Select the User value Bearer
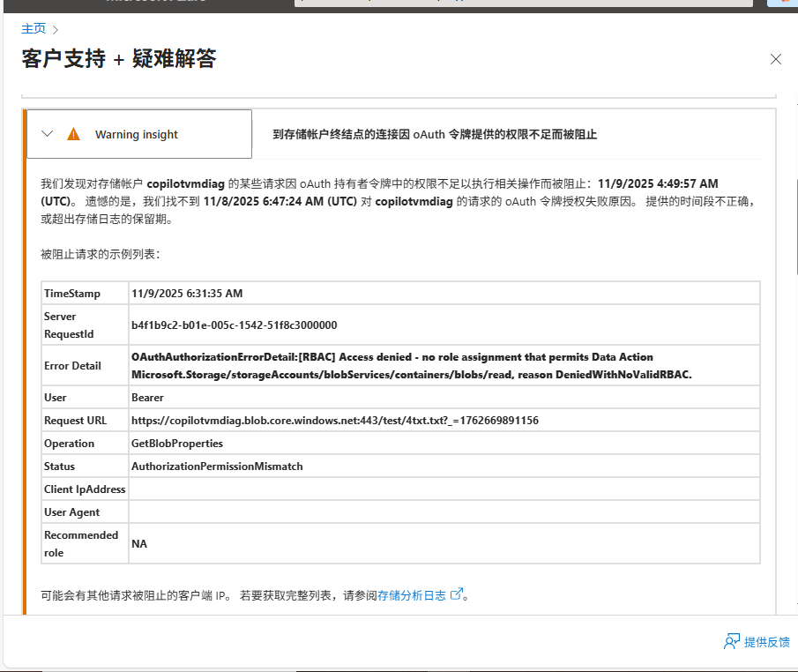 (147, 398)
